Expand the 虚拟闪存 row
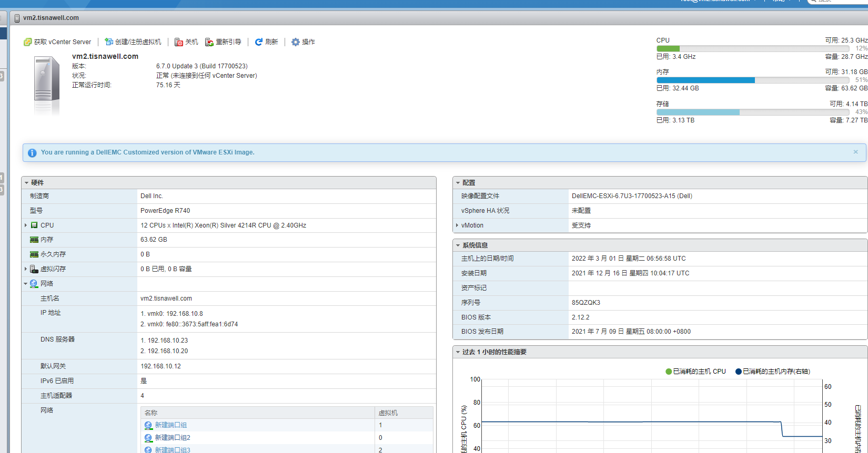The image size is (868, 453). [26, 269]
